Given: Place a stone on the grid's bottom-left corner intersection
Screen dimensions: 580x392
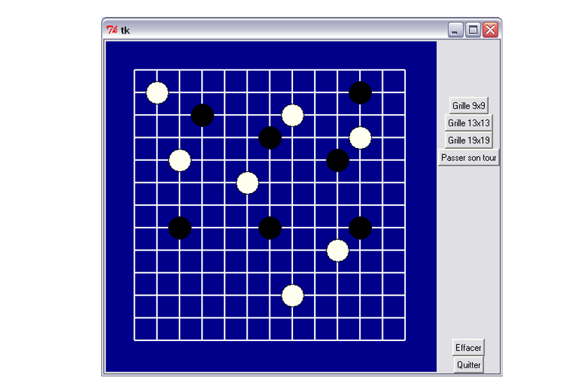Looking at the screenshot, I should (135, 339).
